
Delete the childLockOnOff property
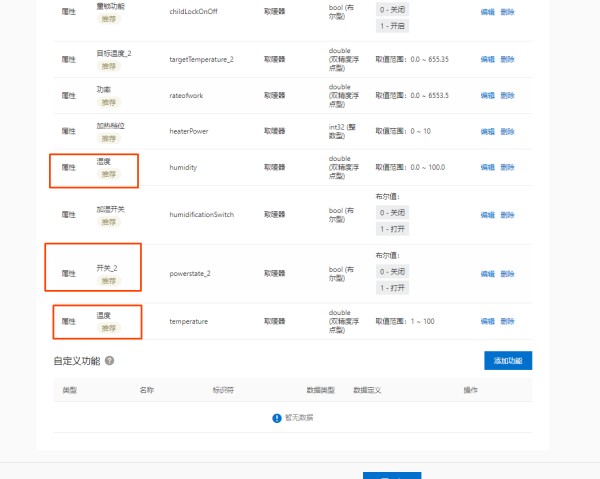[x=507, y=13]
